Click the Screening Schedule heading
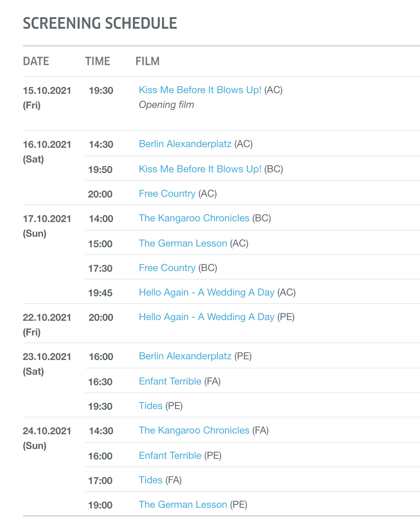This screenshot has height=526, width=420. [100, 23]
